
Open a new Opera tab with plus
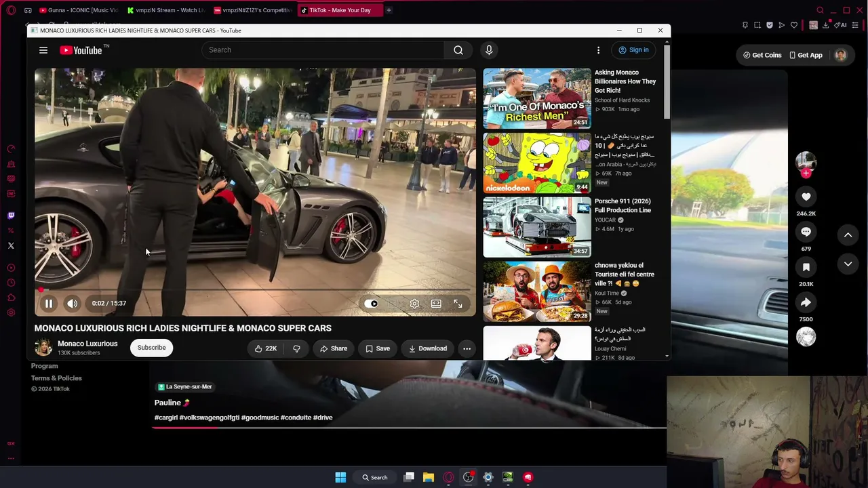(x=389, y=10)
